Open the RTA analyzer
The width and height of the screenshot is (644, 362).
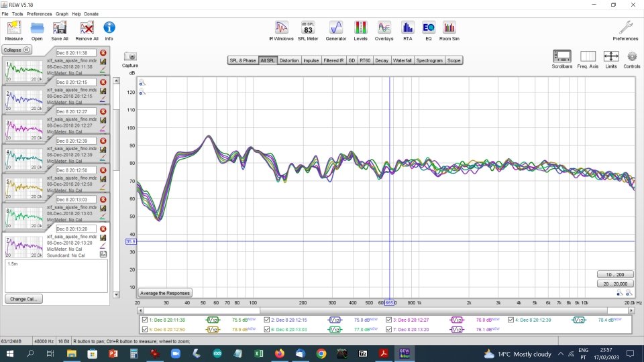point(407,28)
